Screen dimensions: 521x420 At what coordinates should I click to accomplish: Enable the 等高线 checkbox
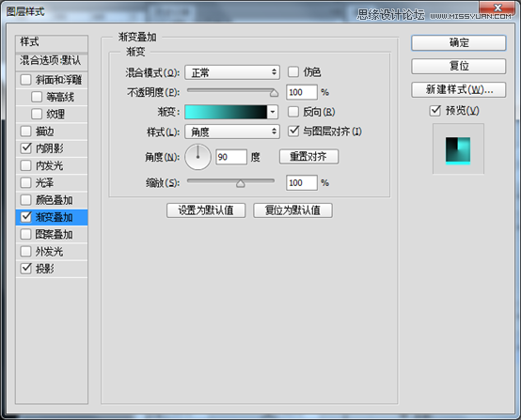pyautogui.click(x=37, y=97)
